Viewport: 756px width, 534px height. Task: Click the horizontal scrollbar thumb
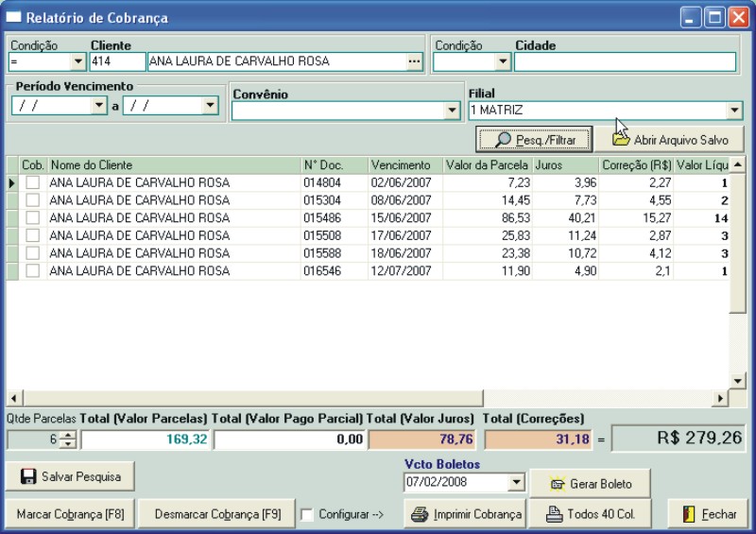click(x=253, y=398)
